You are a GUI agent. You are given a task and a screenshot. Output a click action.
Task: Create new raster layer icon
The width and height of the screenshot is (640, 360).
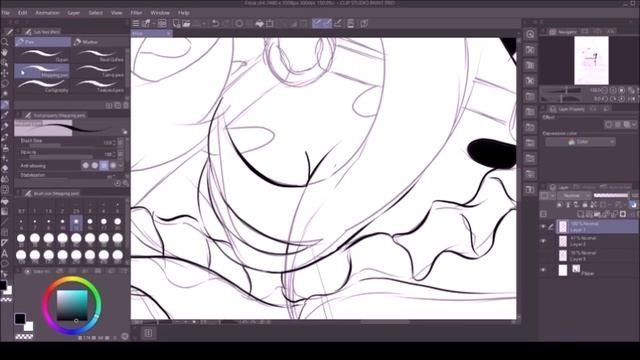point(581,214)
